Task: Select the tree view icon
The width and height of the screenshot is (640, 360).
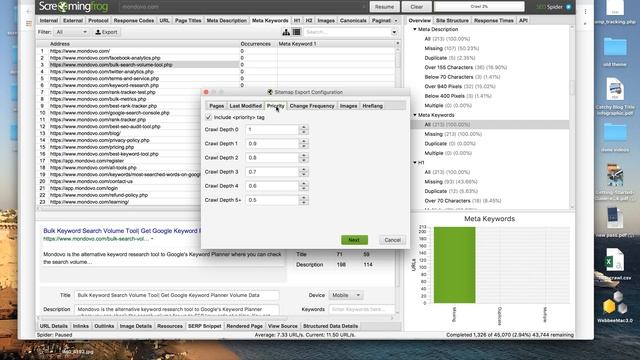Action: click(x=286, y=32)
